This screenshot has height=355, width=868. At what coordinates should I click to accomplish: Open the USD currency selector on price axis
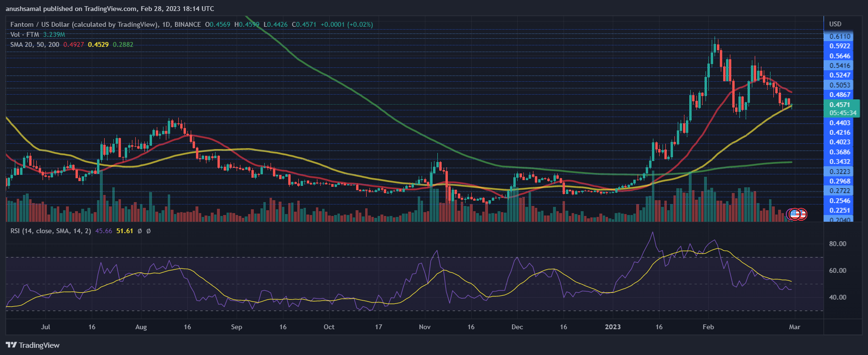(835, 24)
